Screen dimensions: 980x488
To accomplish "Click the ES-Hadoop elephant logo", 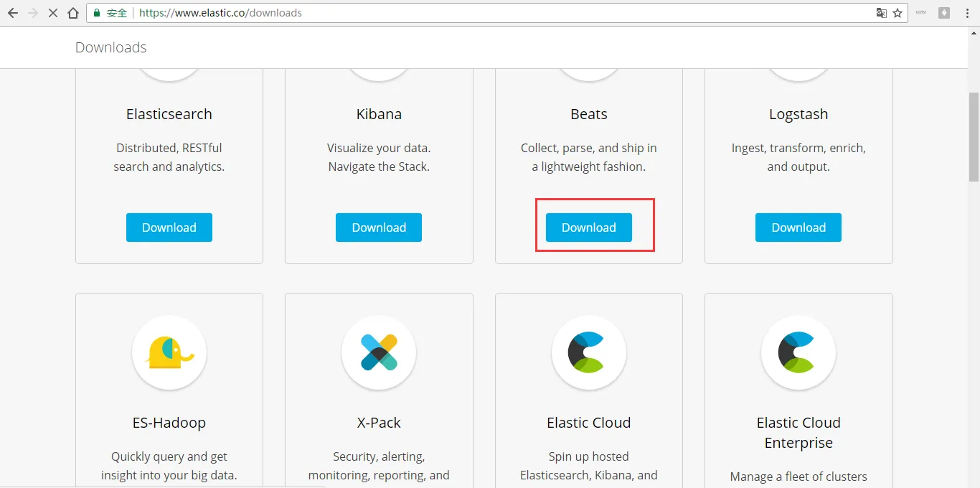I will pyautogui.click(x=169, y=352).
